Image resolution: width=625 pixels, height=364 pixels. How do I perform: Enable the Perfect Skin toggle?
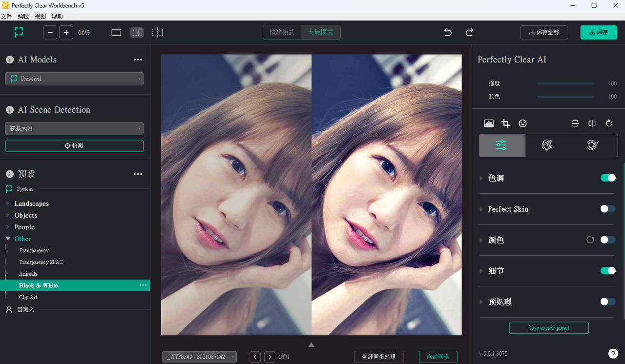point(608,209)
